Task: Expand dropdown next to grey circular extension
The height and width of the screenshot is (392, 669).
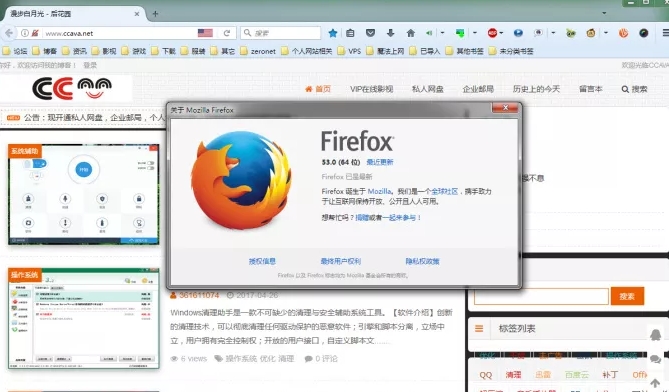Action: coord(553,33)
